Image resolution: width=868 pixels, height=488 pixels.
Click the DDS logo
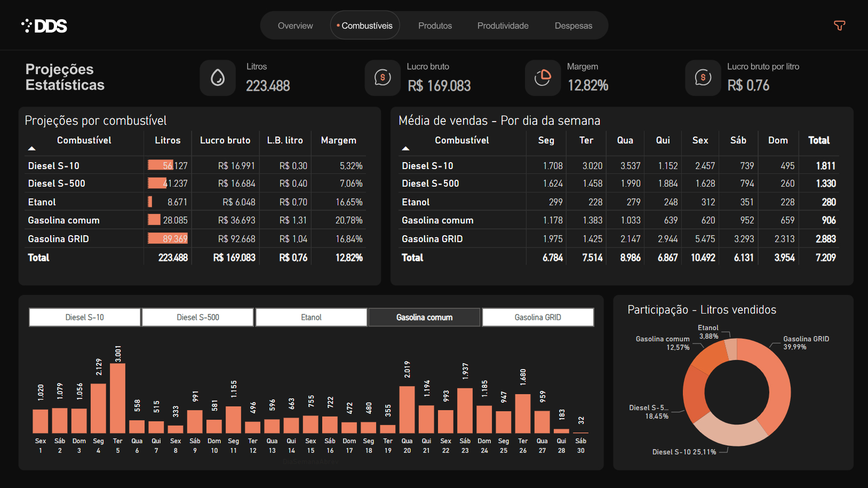click(44, 26)
